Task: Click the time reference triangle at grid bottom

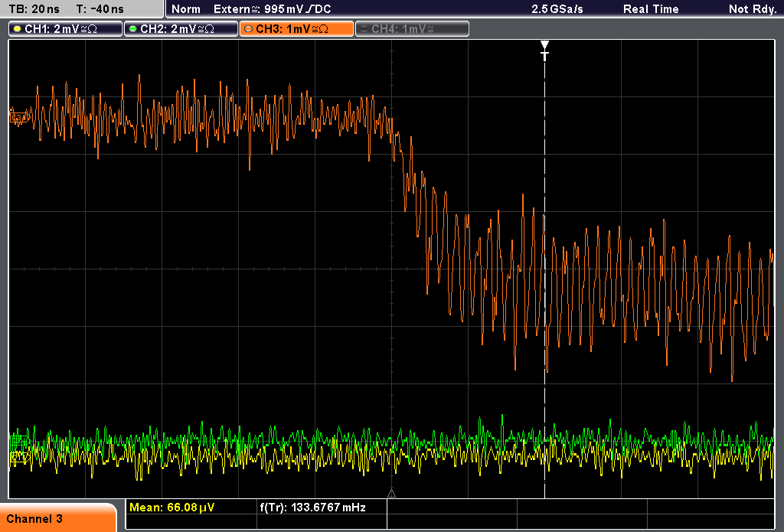Action: 391,494
